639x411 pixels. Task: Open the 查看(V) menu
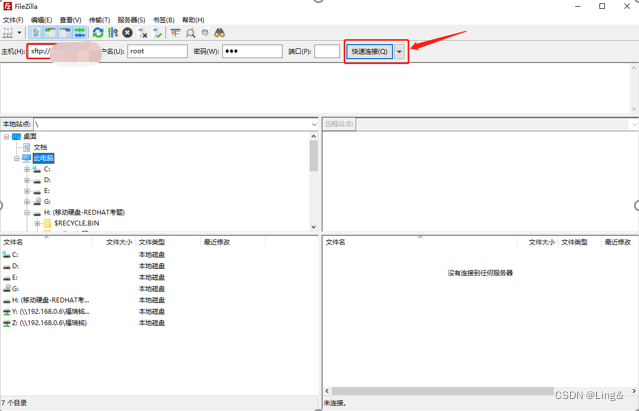tap(71, 20)
